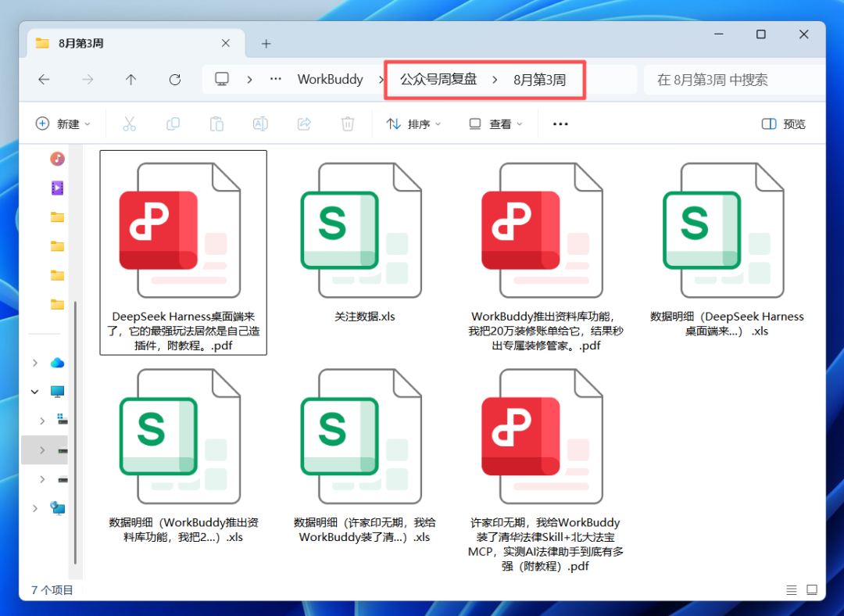Refresh the current folder view
Viewport: 844px width, 616px height.
point(174,80)
